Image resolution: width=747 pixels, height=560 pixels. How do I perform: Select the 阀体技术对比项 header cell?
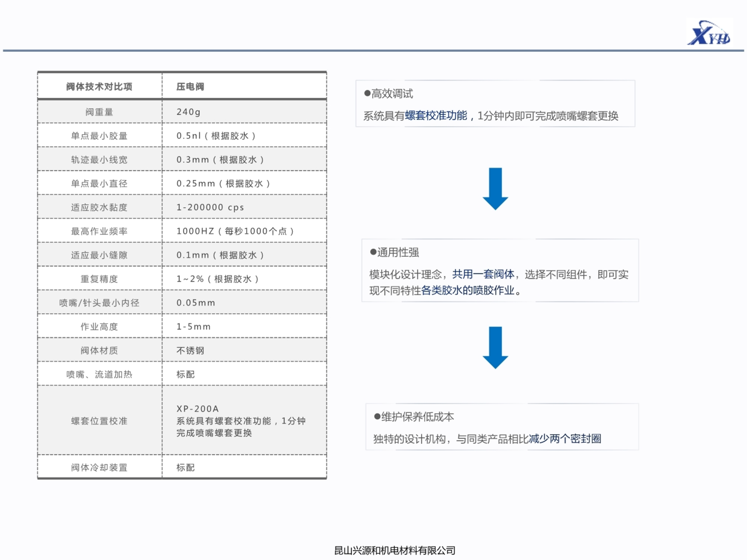point(100,87)
